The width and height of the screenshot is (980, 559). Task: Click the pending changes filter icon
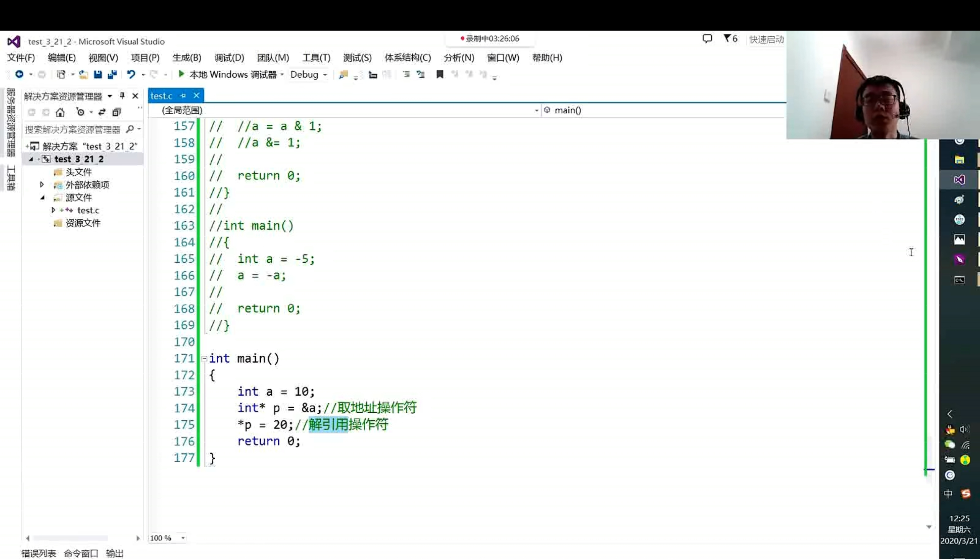(x=80, y=112)
